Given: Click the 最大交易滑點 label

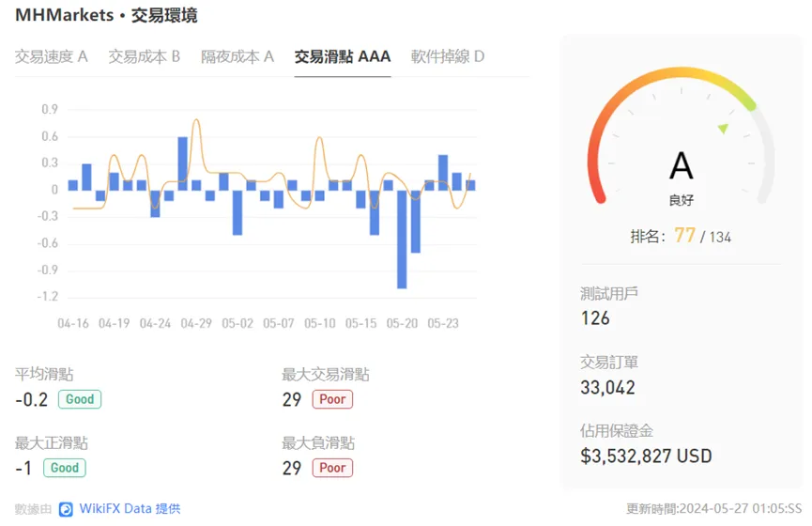Looking at the screenshot, I should 325,374.
